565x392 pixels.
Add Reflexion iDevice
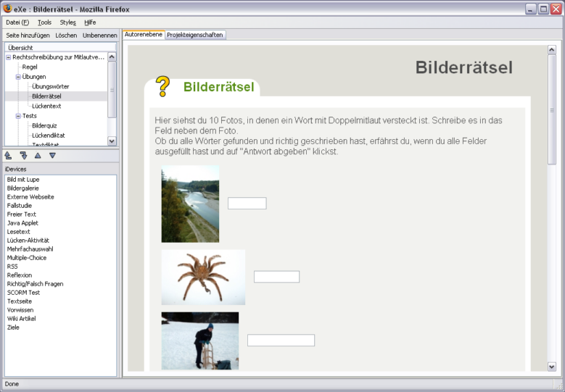pyautogui.click(x=20, y=275)
